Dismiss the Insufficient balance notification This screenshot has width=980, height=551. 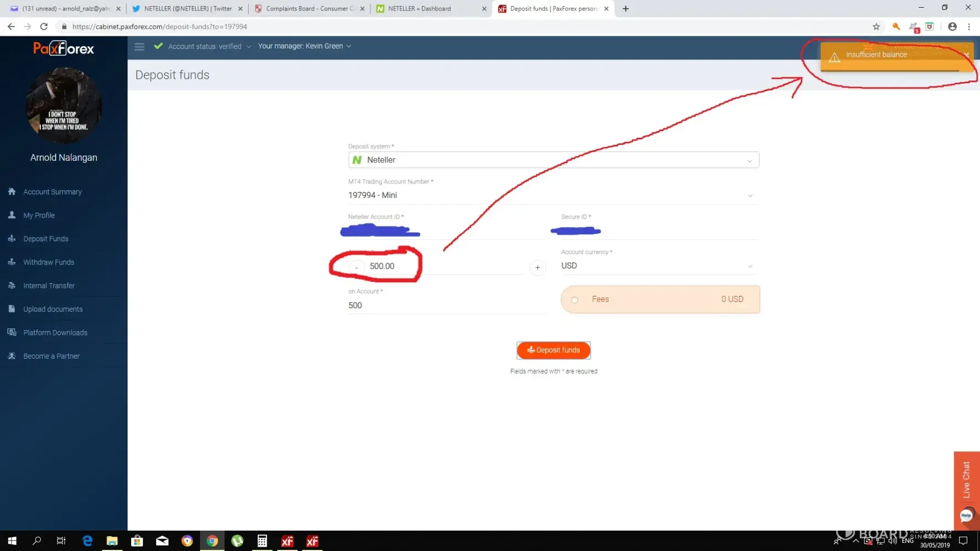click(x=966, y=55)
